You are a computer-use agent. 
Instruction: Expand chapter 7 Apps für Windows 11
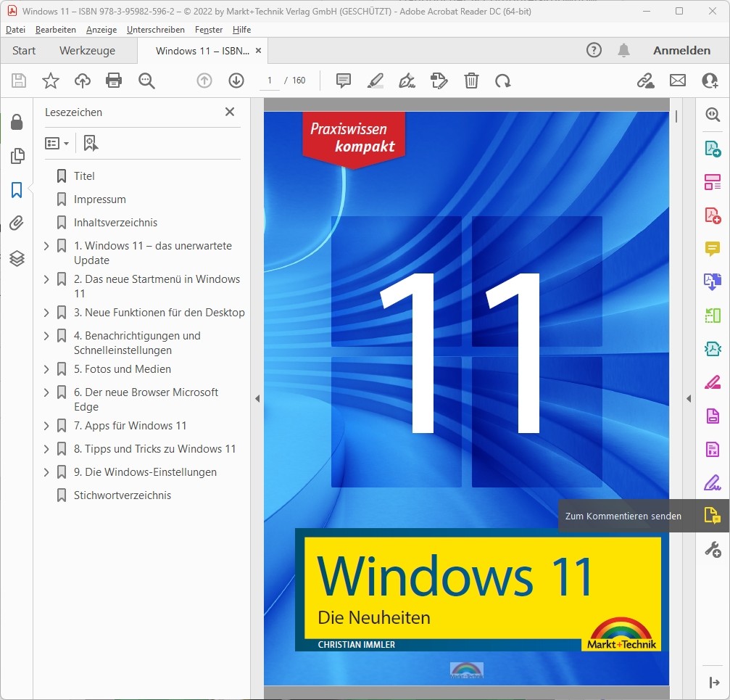[46, 426]
